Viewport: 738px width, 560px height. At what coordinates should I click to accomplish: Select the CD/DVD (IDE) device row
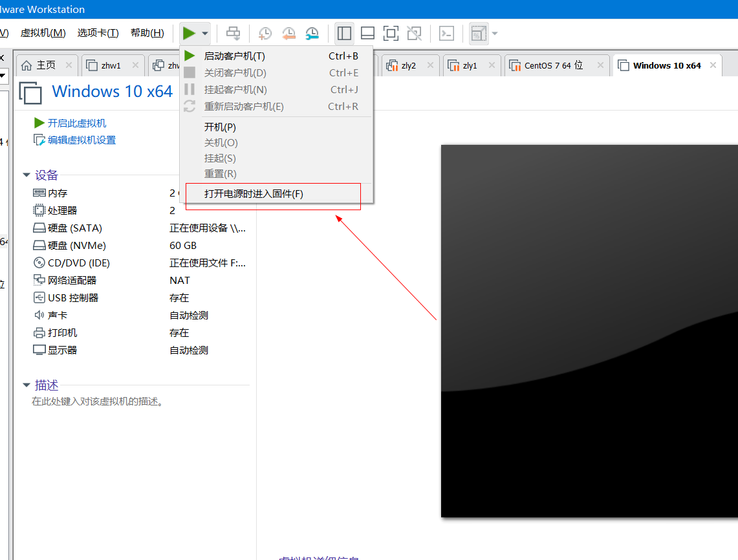point(141,263)
